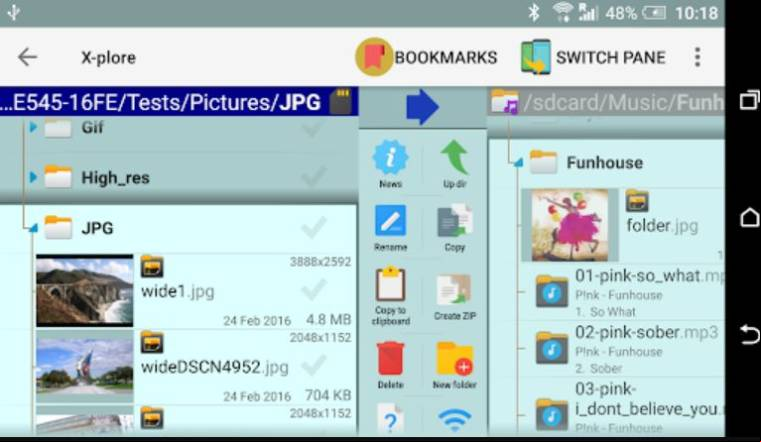Select the wide1.jpg file name

click(x=178, y=291)
